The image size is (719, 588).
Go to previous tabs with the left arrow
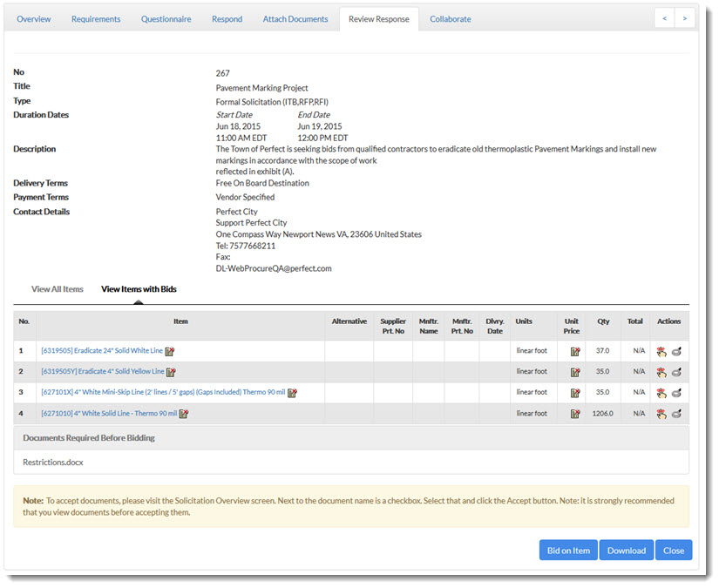(664, 19)
